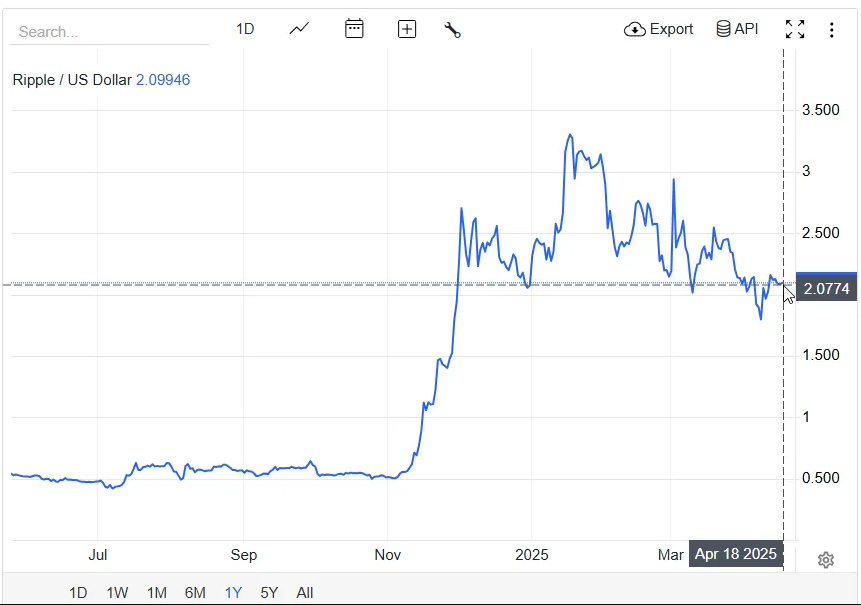Enable the 6M timeframe view

pyautogui.click(x=194, y=592)
